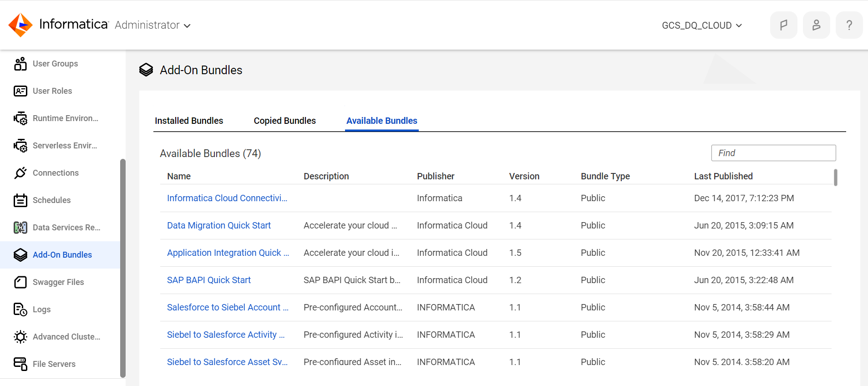Screen dimensions: 868x386
Task: Click the Logs sidebar icon
Action: 20,310
